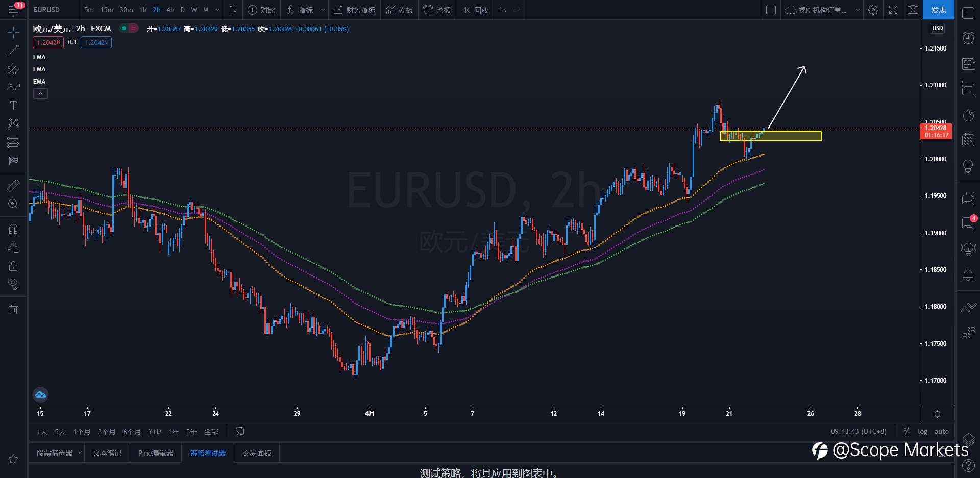
Task: Toggle lock all drawing tools
Action: click(x=13, y=266)
